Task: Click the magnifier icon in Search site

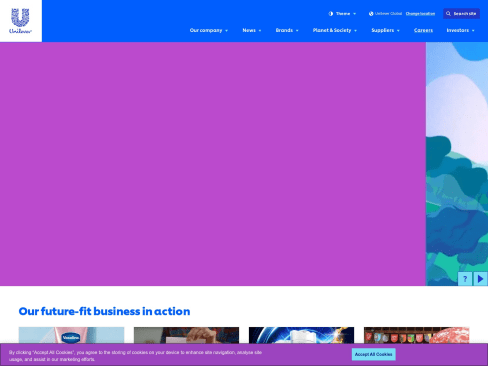Action: pos(448,14)
